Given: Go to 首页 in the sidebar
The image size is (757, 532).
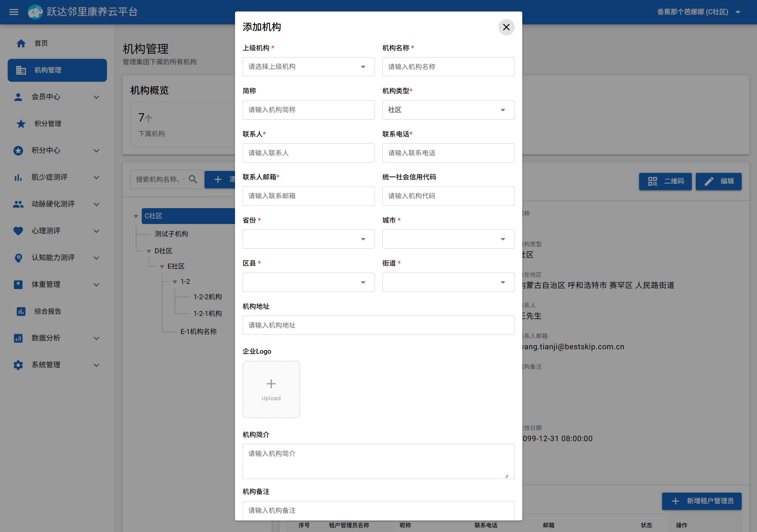Looking at the screenshot, I should [x=57, y=43].
